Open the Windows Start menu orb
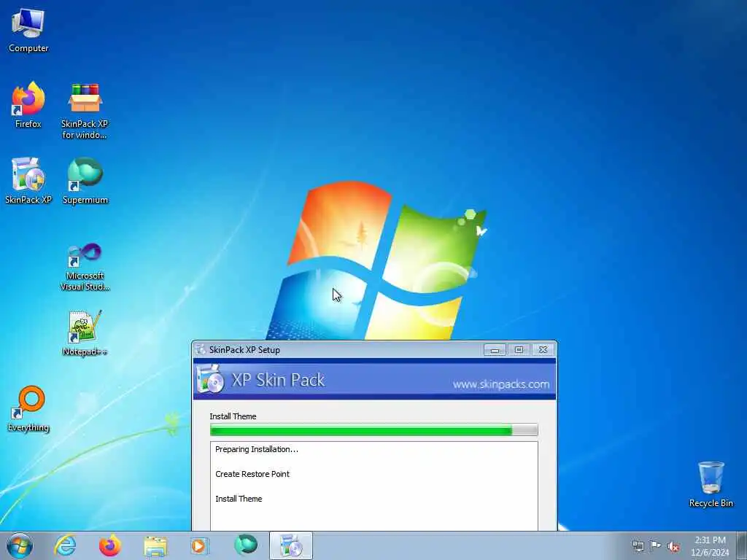Screen dimensions: 747x560 tap(20, 545)
